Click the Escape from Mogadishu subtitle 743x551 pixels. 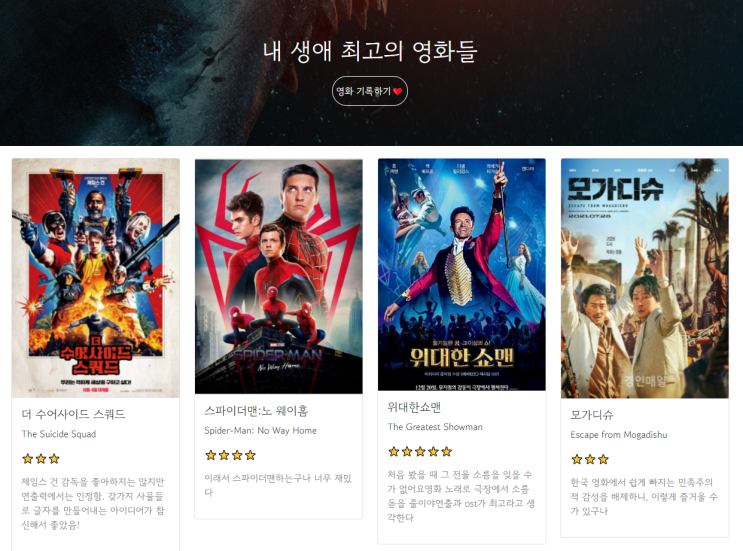(618, 434)
